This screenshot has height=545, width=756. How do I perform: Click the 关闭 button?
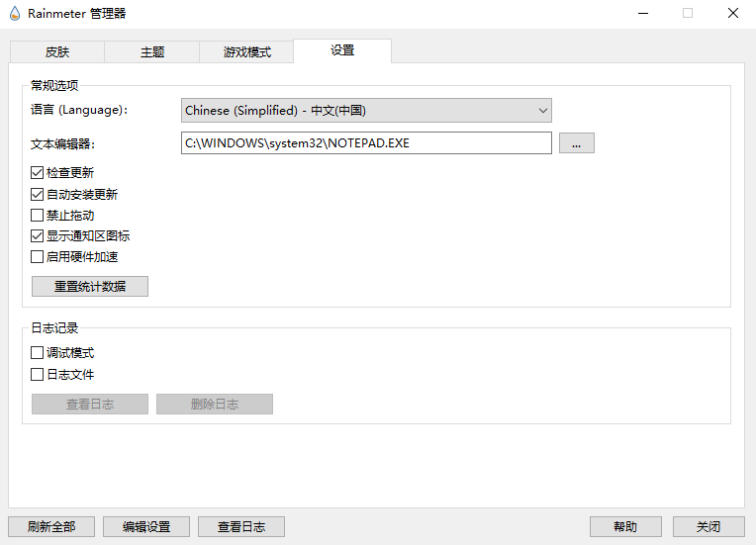(x=709, y=526)
